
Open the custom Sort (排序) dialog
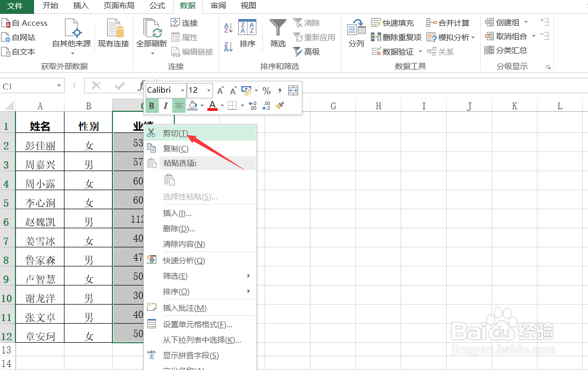[248, 33]
